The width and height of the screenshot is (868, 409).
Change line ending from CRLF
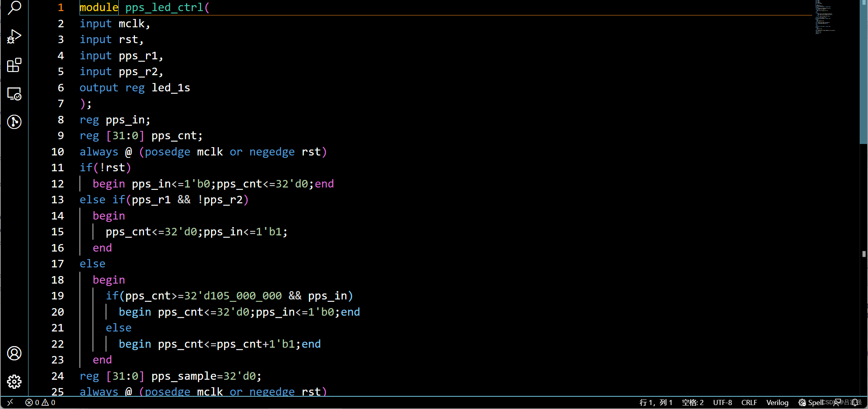(x=749, y=402)
